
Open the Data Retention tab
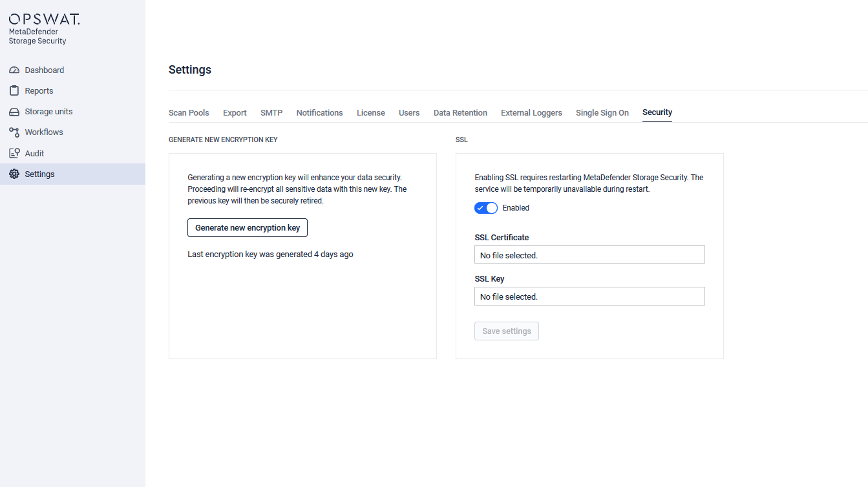pos(460,112)
